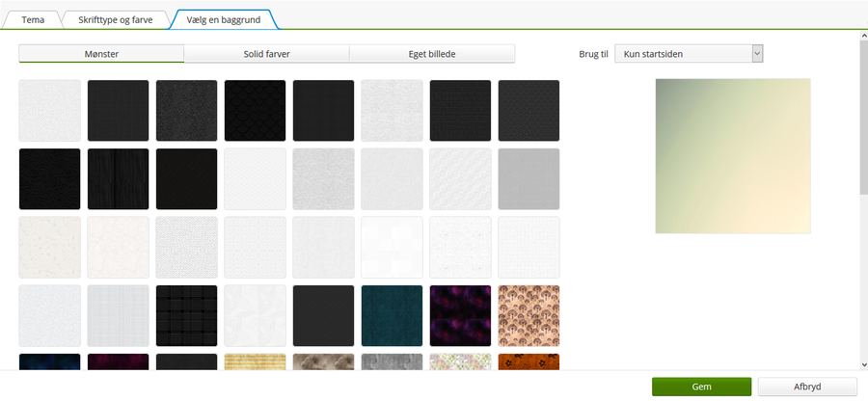This screenshot has width=868, height=401.
Task: Select the plain dark gray pattern beside teal
Action: 323,316
